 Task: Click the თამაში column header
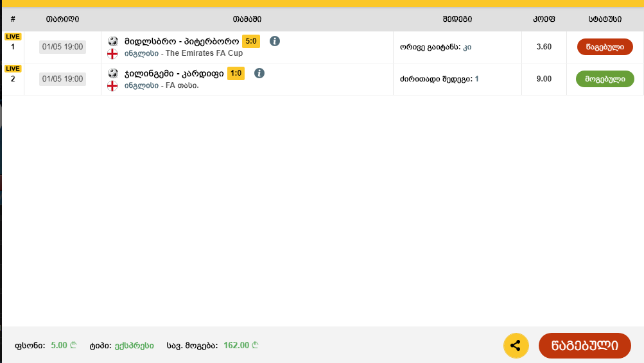247,19
